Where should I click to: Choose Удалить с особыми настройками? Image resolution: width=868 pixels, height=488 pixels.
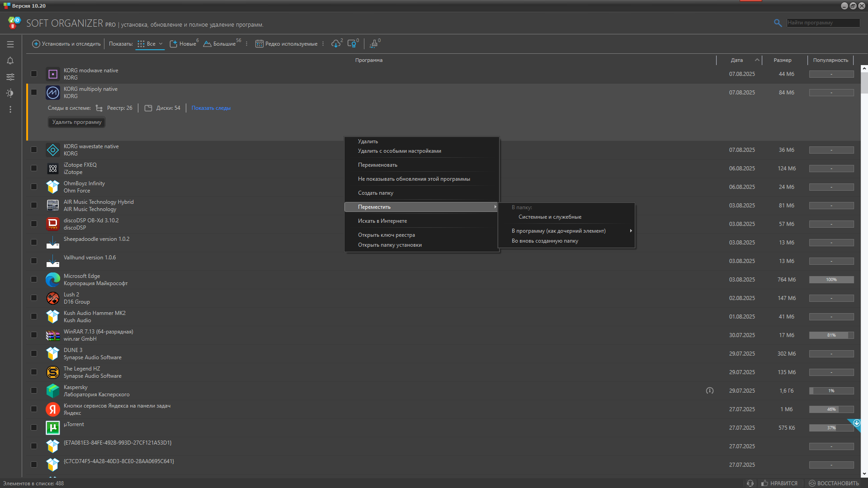399,151
